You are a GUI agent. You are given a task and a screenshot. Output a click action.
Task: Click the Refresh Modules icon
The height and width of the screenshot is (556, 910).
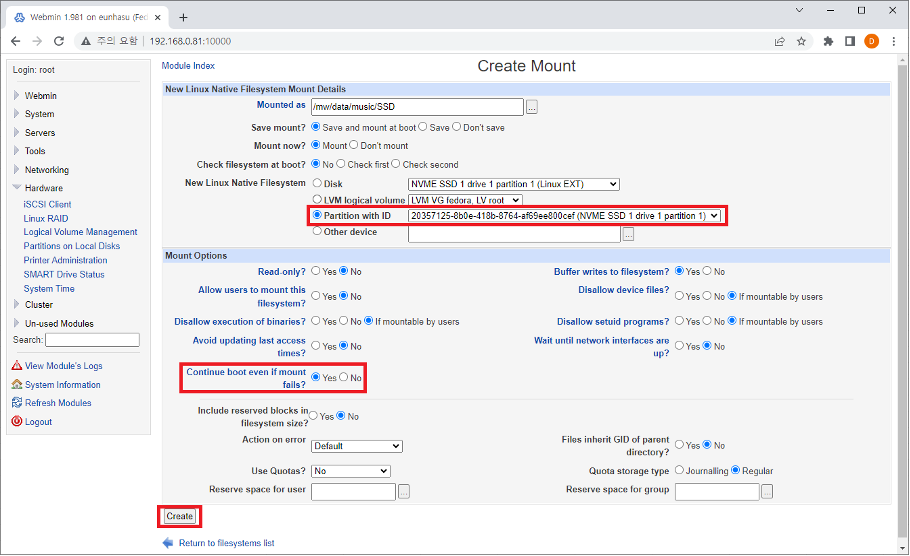pyautogui.click(x=17, y=403)
